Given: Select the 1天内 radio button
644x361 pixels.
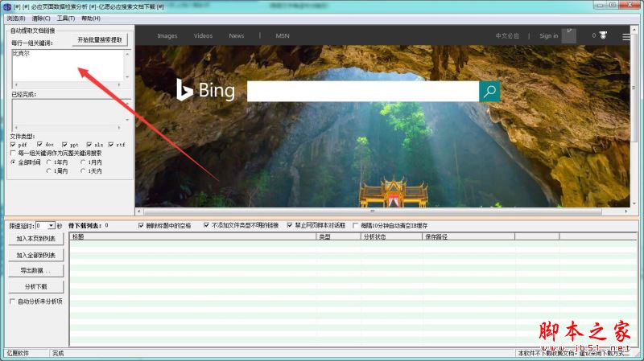Looking at the screenshot, I should (84, 171).
